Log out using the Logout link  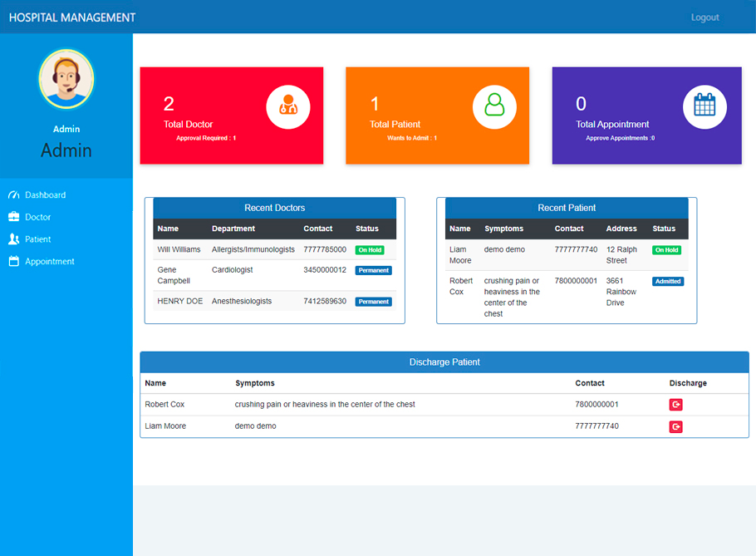704,17
